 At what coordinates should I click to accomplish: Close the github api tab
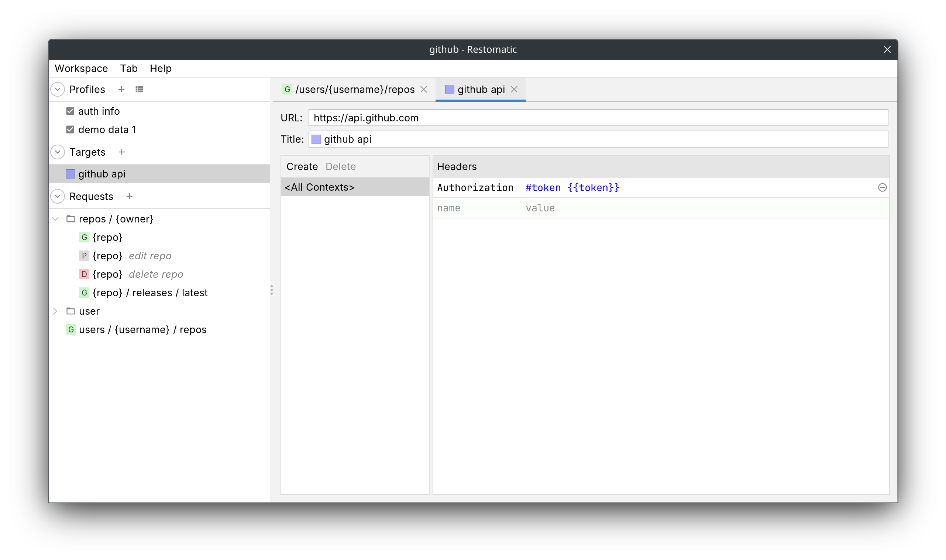coord(514,89)
